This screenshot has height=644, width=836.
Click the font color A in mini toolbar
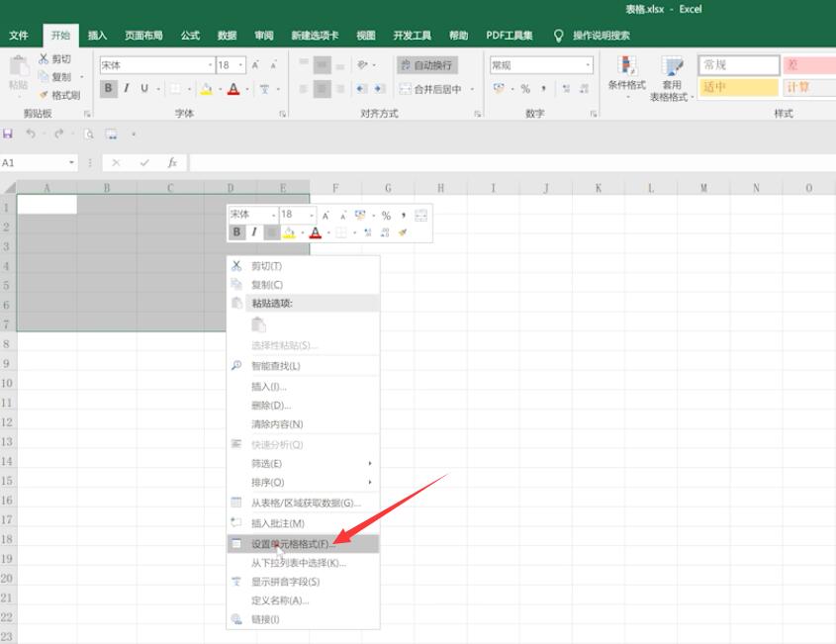pyautogui.click(x=316, y=231)
